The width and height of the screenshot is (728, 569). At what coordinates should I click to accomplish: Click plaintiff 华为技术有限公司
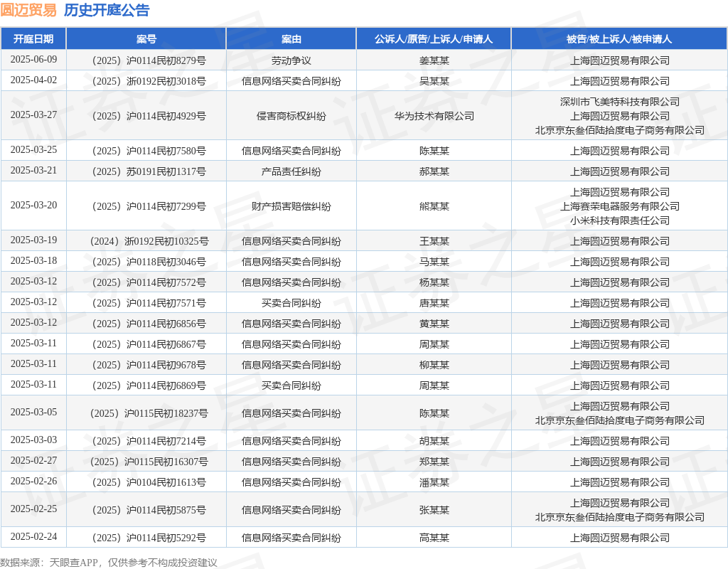(x=434, y=116)
